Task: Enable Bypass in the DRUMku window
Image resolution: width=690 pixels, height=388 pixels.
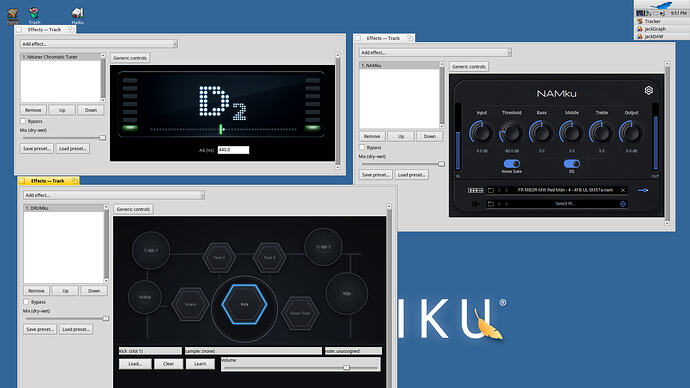Action: point(26,302)
